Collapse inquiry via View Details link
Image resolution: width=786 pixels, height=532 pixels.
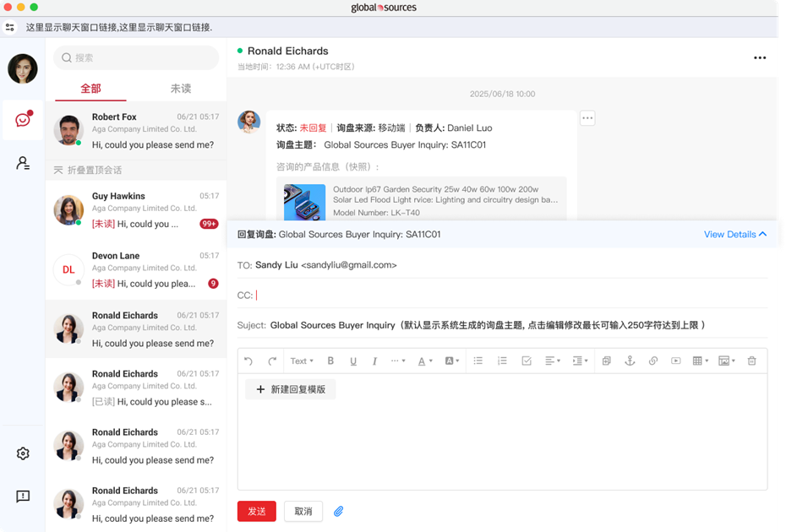pos(735,234)
